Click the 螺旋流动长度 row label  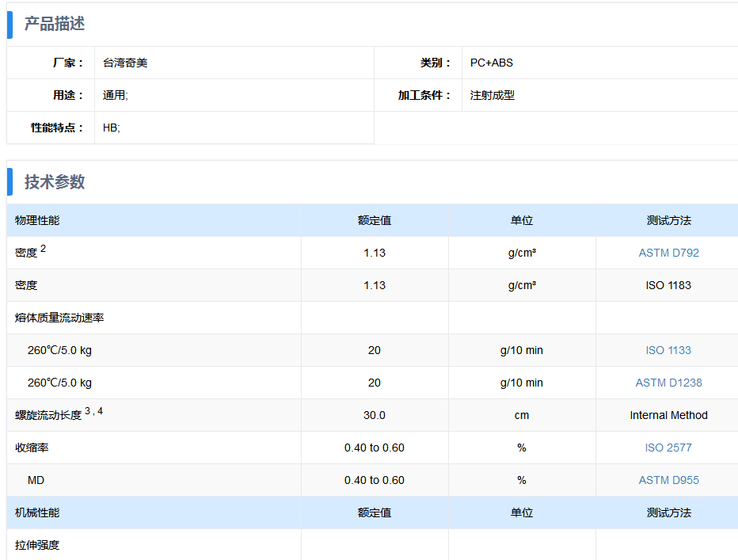[48, 415]
